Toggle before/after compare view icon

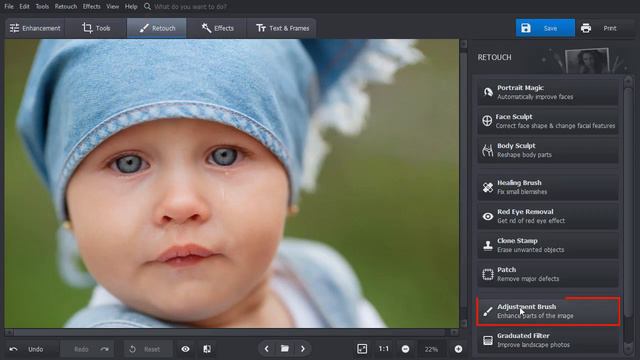point(207,349)
